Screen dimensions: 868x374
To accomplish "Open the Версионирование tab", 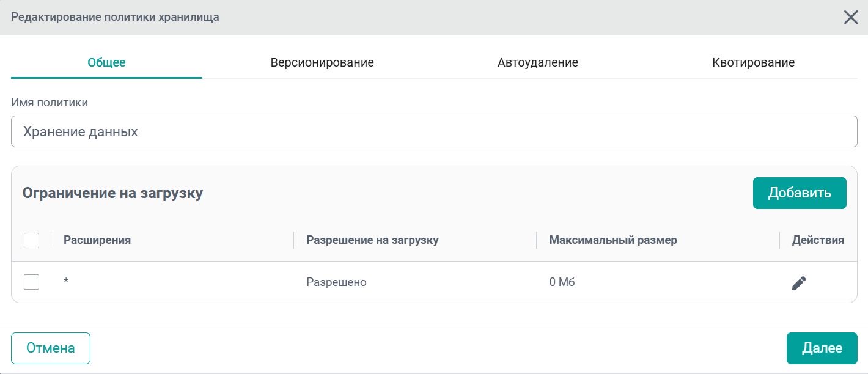I will tap(322, 62).
